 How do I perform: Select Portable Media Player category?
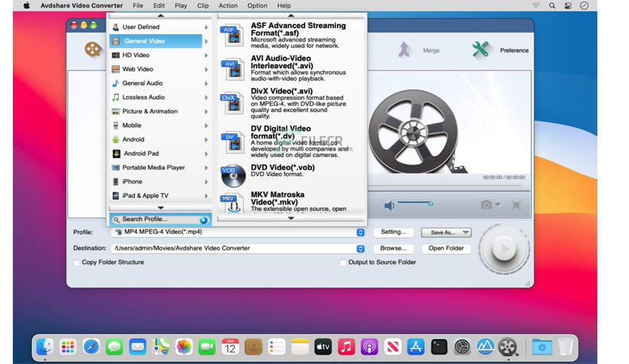pos(160,167)
